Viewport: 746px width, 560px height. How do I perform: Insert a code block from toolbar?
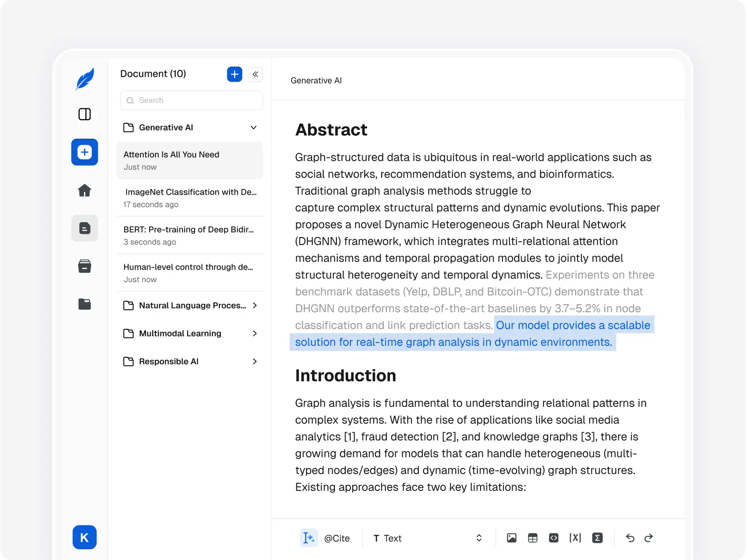[553, 538]
